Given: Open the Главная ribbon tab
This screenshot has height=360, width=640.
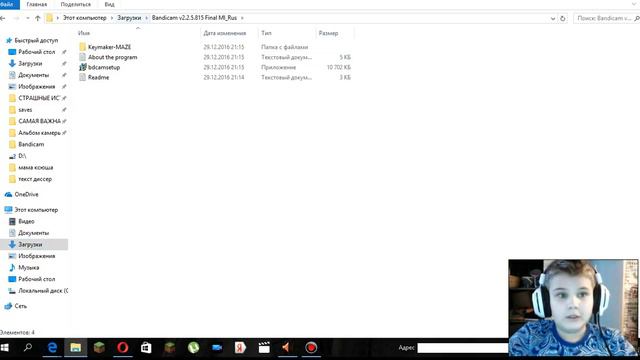Looking at the screenshot, I should coord(37,4).
